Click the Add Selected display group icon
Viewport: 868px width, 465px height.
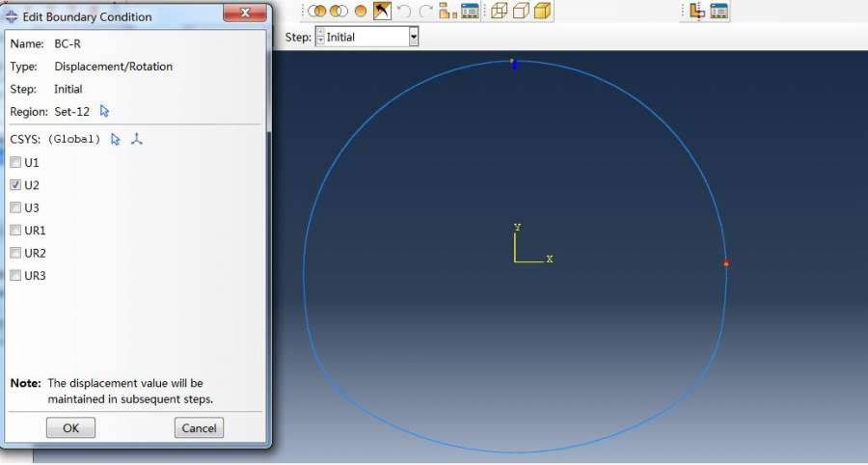(x=339, y=11)
